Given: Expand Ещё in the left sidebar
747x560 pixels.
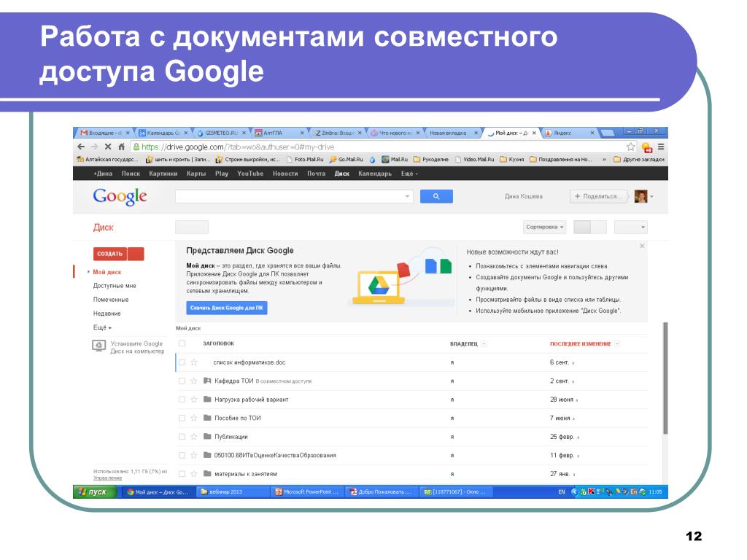Looking at the screenshot, I should point(102,327).
